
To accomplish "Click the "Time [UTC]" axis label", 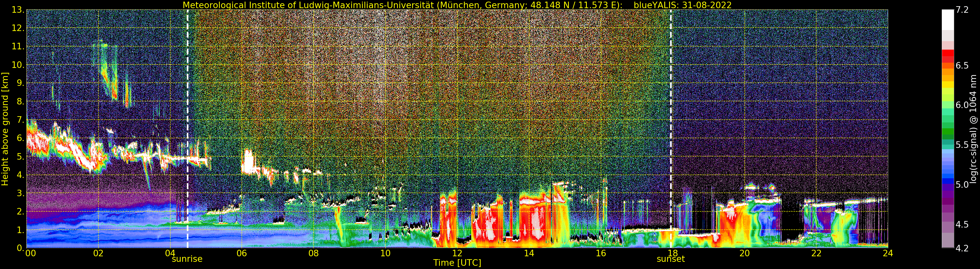I will pyautogui.click(x=457, y=263).
